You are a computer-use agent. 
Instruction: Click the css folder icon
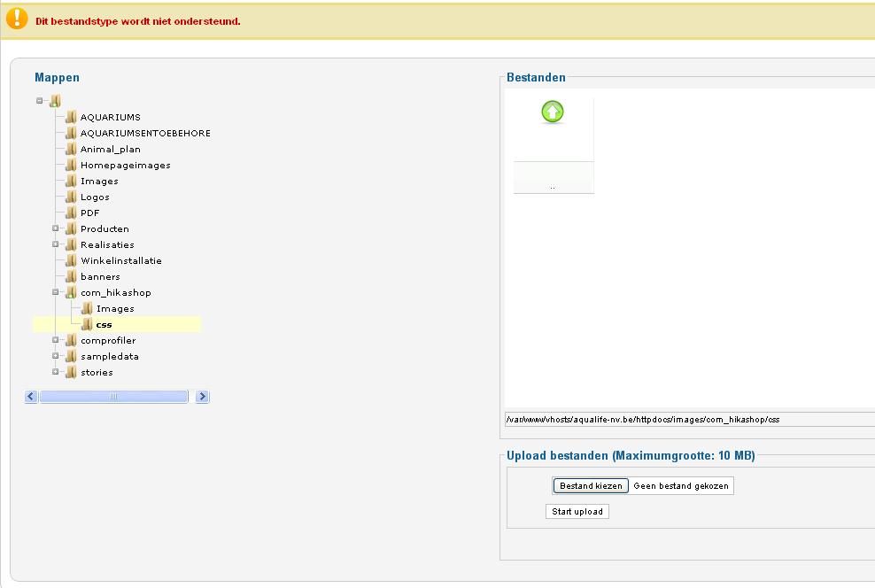[87, 324]
